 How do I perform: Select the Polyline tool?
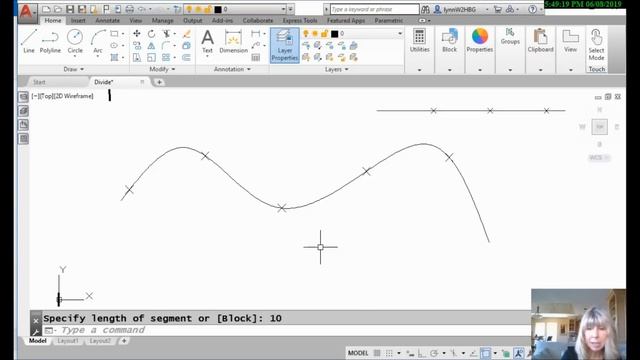click(50, 41)
